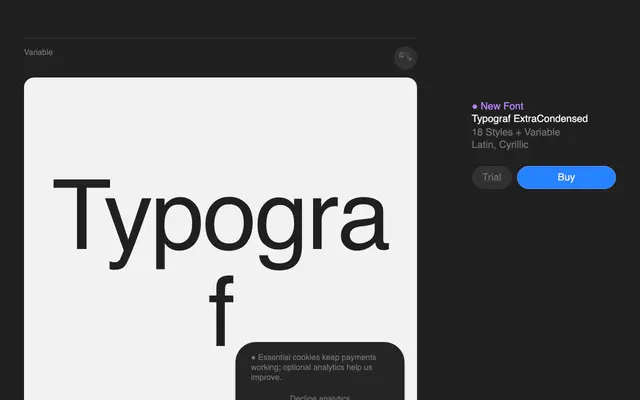Click the cookie notice text about essential cookies

(313, 367)
